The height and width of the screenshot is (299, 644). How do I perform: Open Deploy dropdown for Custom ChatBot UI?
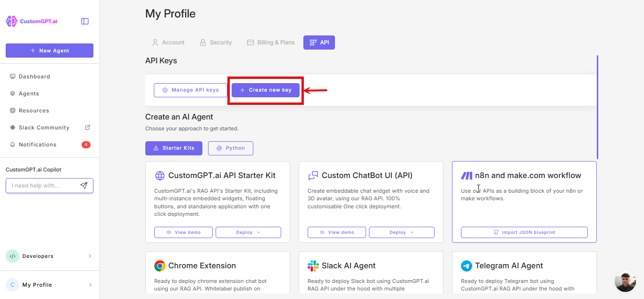[401, 232]
